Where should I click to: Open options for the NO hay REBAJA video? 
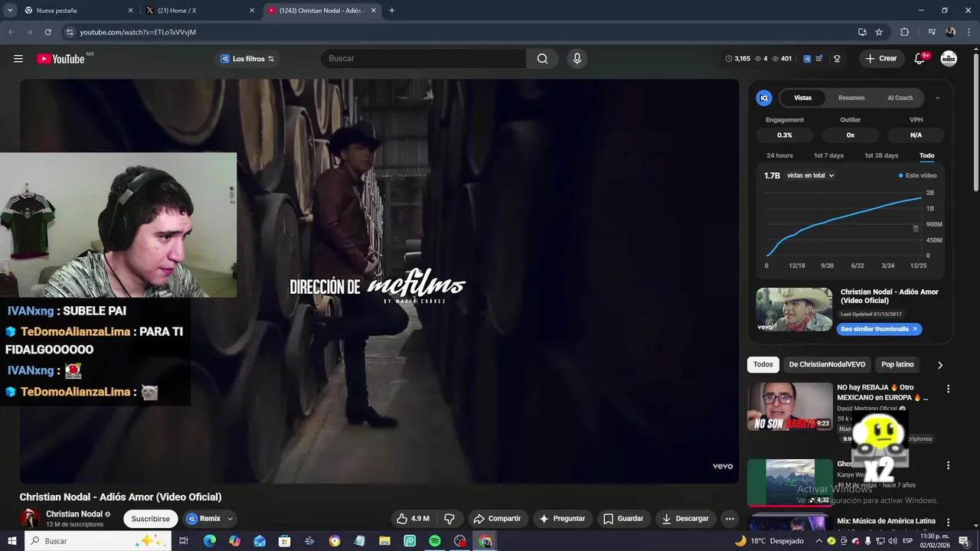tap(948, 389)
